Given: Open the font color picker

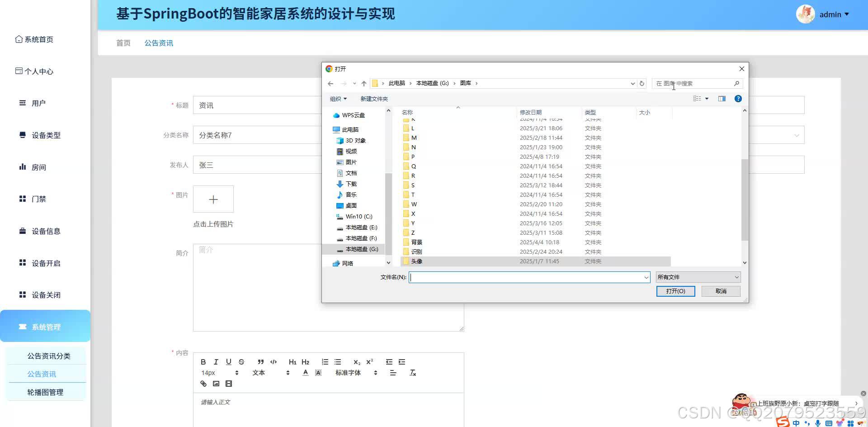Looking at the screenshot, I should 305,373.
